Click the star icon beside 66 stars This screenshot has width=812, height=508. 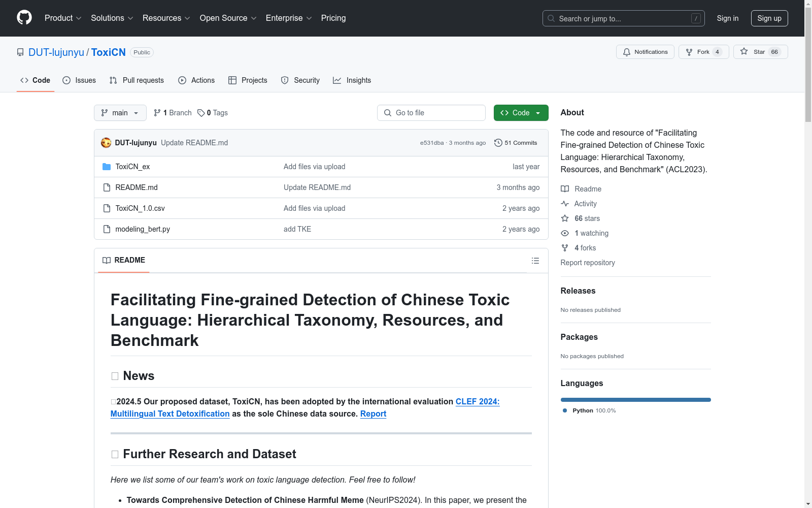(565, 218)
